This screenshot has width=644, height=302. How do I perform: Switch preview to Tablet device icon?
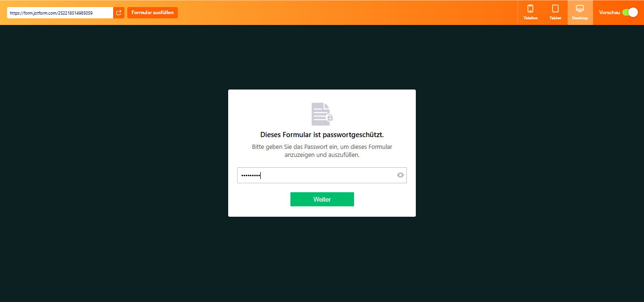coord(555,8)
